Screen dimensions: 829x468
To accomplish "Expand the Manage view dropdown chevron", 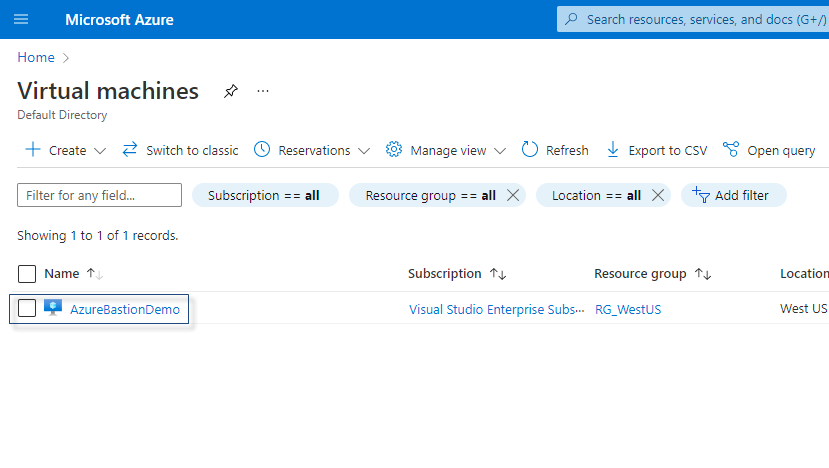I will (x=500, y=151).
